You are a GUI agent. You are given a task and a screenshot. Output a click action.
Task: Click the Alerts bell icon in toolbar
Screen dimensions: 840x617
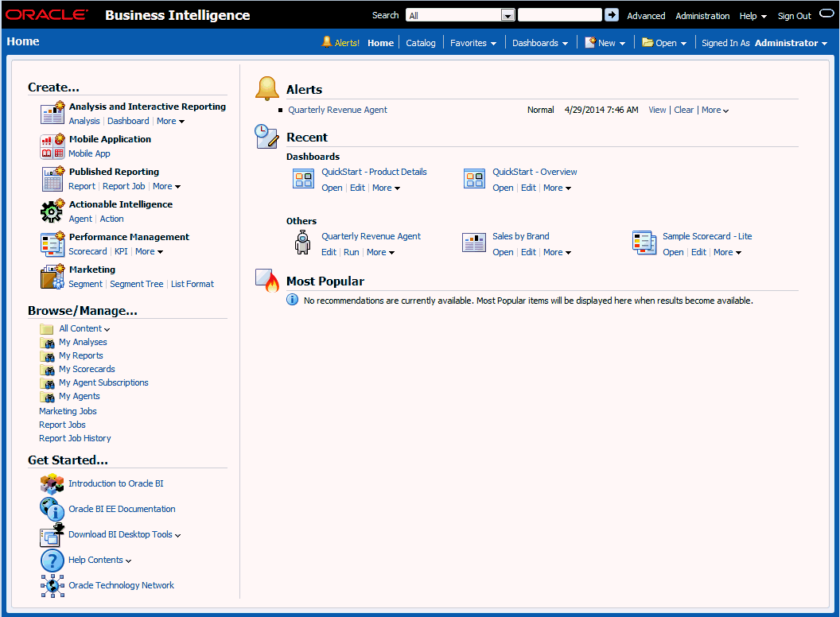(326, 42)
